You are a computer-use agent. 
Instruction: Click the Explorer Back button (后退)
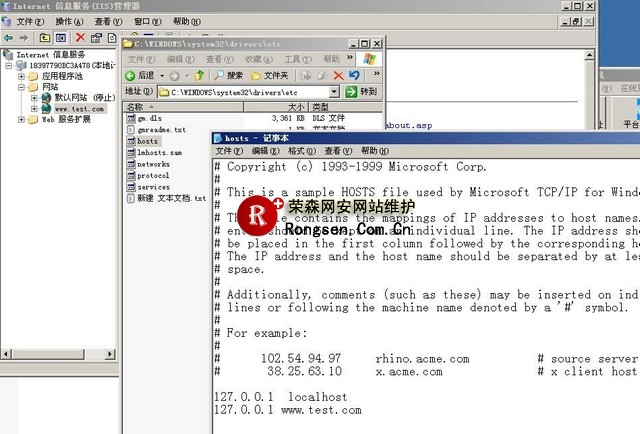click(x=140, y=75)
